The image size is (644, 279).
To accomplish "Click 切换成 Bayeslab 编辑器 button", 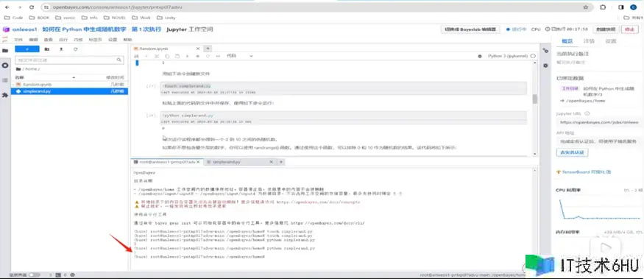I will point(470,29).
